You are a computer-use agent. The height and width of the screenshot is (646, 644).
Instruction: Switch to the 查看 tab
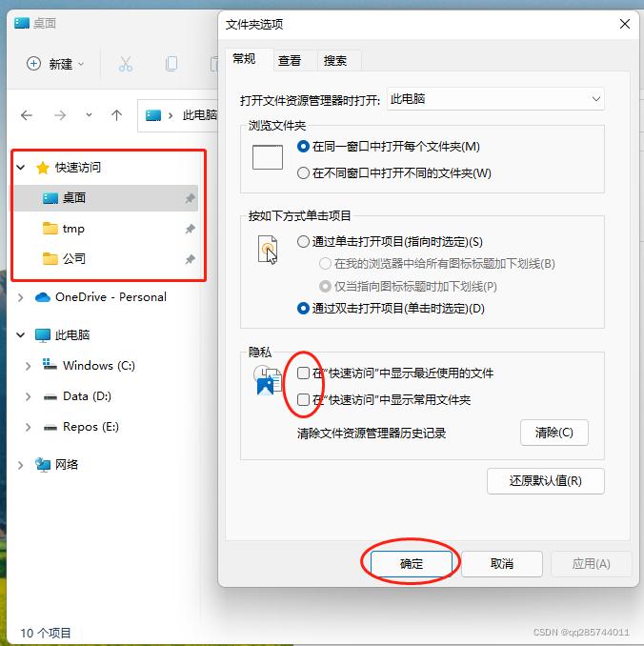(x=290, y=61)
